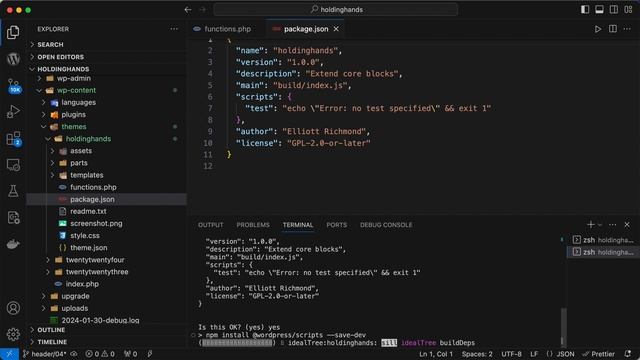The width and height of the screenshot is (640, 360).
Task: Select the package.json editor tab
Action: tap(305, 29)
